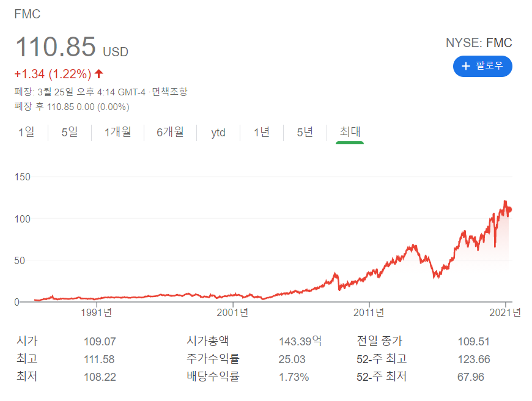532x401 pixels.
Task: Click the 시가총액 label
Action: click(208, 340)
